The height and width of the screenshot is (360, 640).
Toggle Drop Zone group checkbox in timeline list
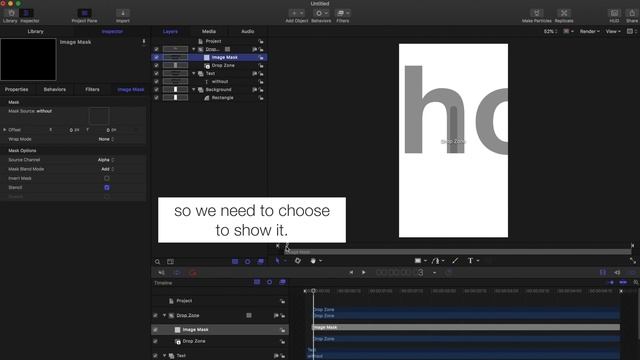[155, 316]
